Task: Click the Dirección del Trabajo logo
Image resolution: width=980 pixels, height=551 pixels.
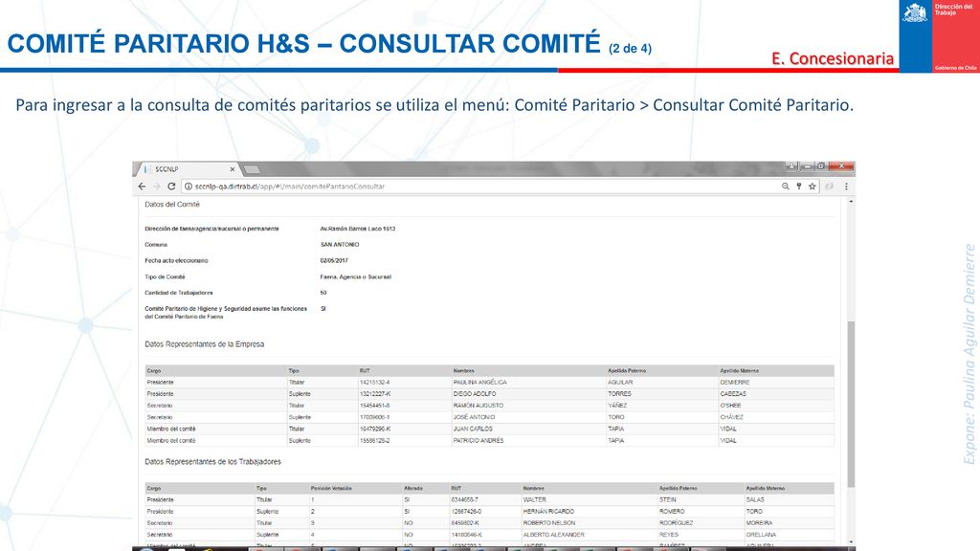Action: point(939,36)
